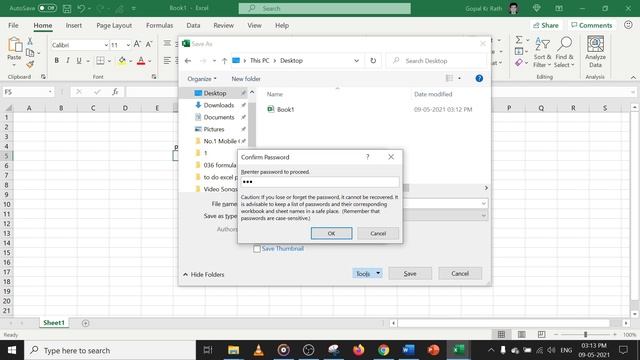Image resolution: width=640 pixels, height=360 pixels.
Task: Open Sort & Filter
Action: pyautogui.click(x=542, y=52)
